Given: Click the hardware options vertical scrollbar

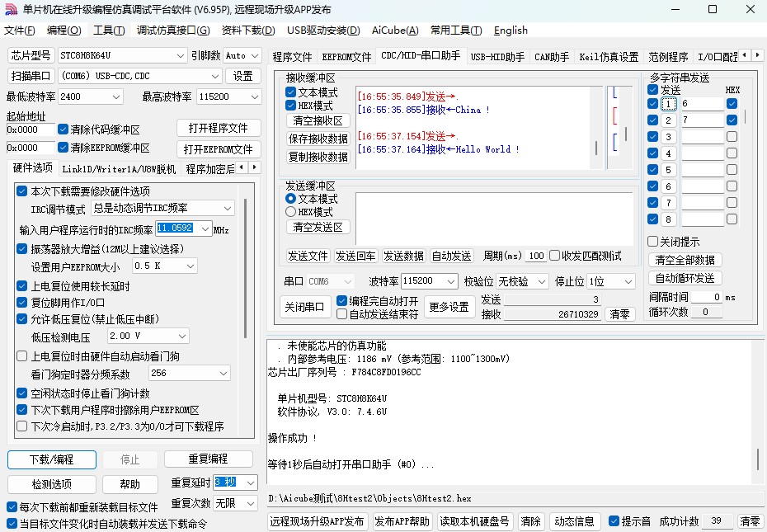Looking at the screenshot, I should 245,268.
